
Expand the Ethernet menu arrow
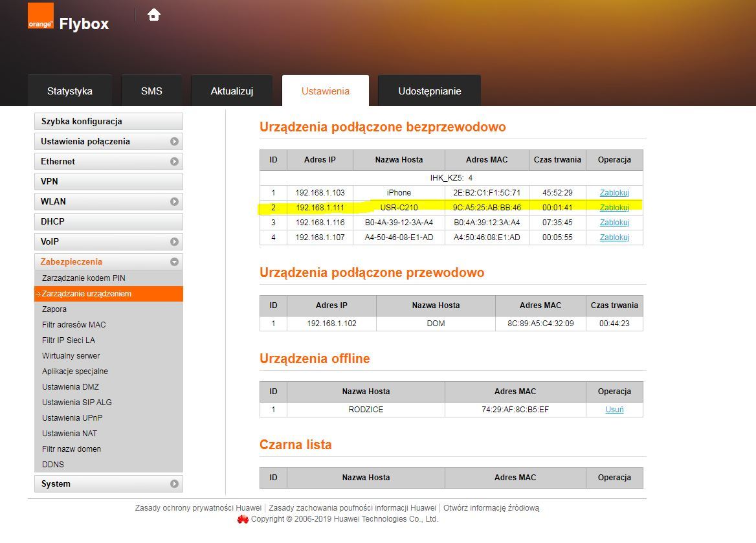coord(174,162)
